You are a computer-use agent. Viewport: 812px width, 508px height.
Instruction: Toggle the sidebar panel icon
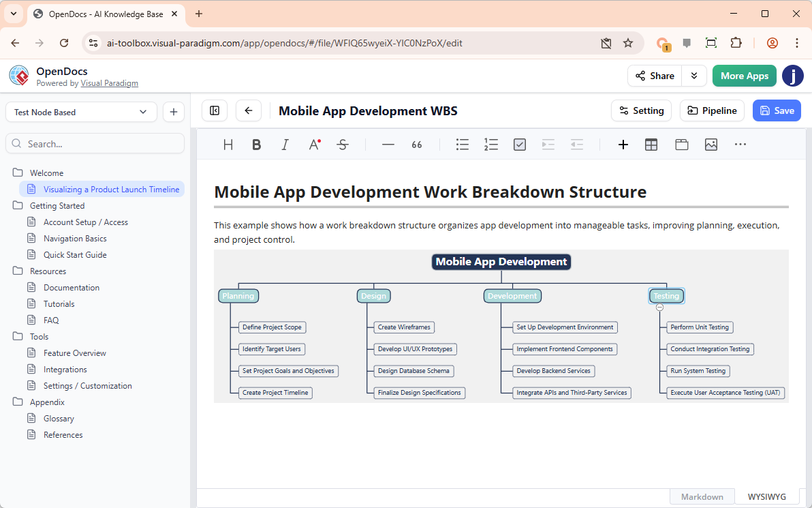215,110
